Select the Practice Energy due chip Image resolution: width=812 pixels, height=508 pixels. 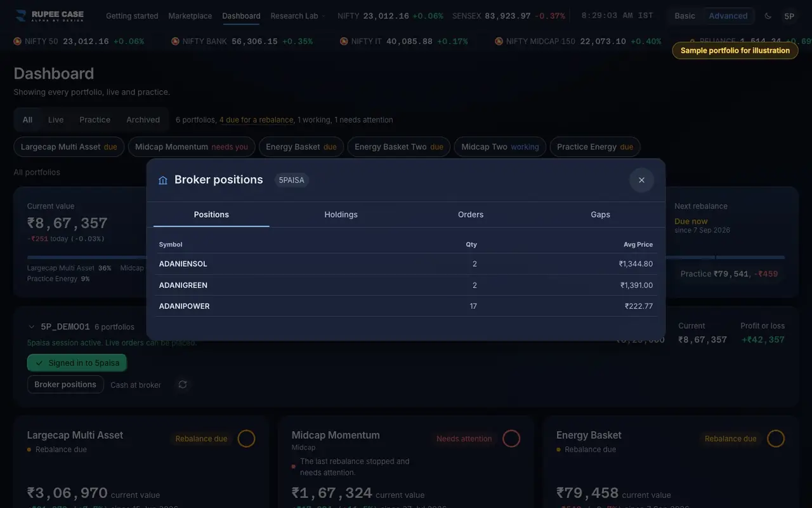(595, 147)
